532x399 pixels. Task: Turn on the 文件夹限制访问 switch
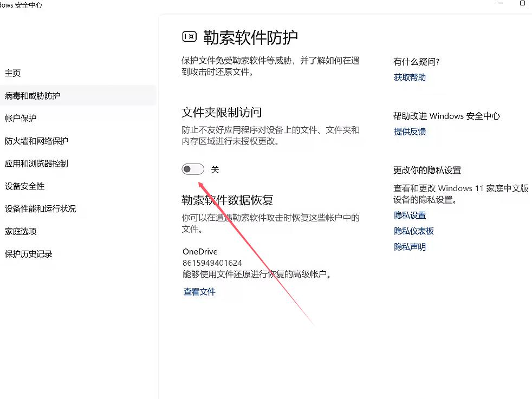coord(193,169)
